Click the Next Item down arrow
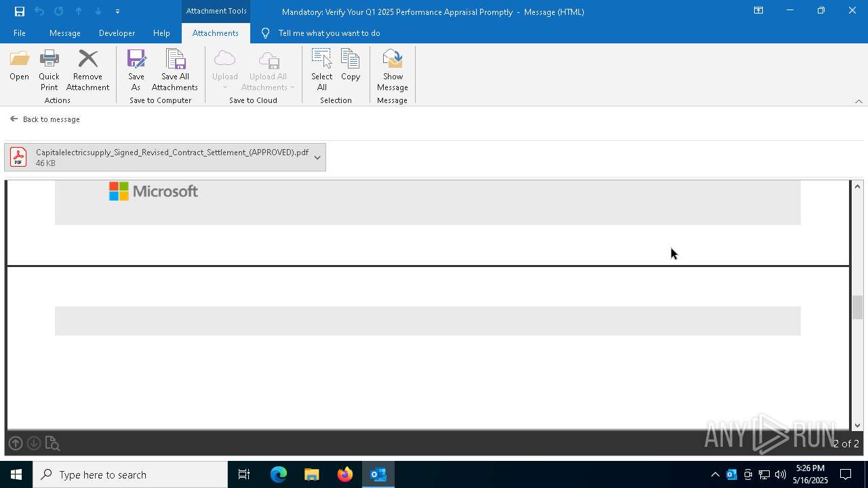This screenshot has height=488, width=868. [x=98, y=12]
